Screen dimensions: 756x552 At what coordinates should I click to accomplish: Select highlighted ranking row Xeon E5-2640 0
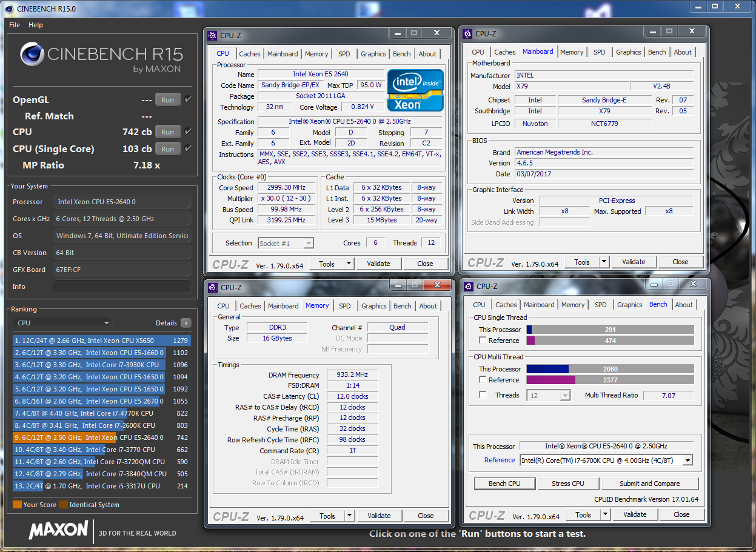102,437
